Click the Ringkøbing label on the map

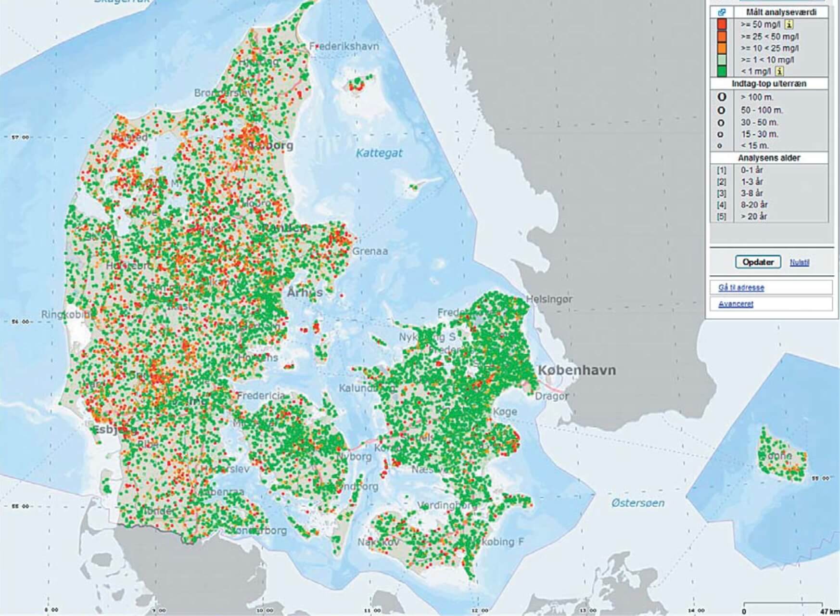tap(68, 315)
